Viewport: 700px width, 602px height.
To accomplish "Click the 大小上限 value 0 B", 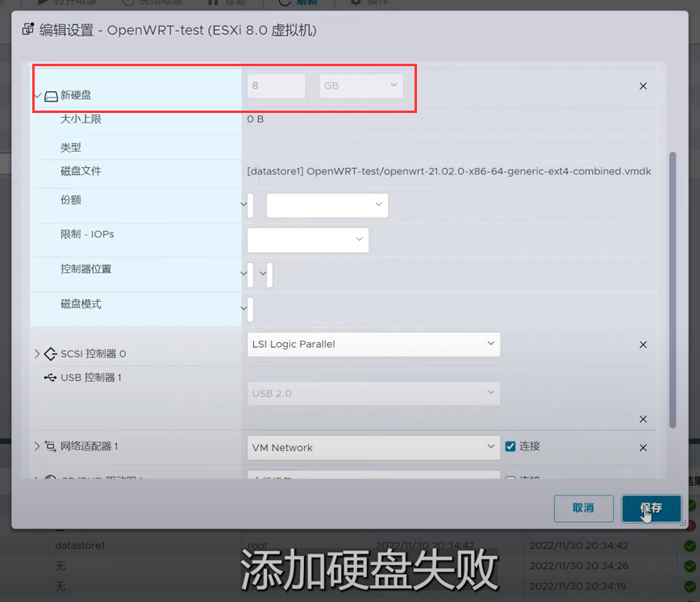I will [x=256, y=119].
